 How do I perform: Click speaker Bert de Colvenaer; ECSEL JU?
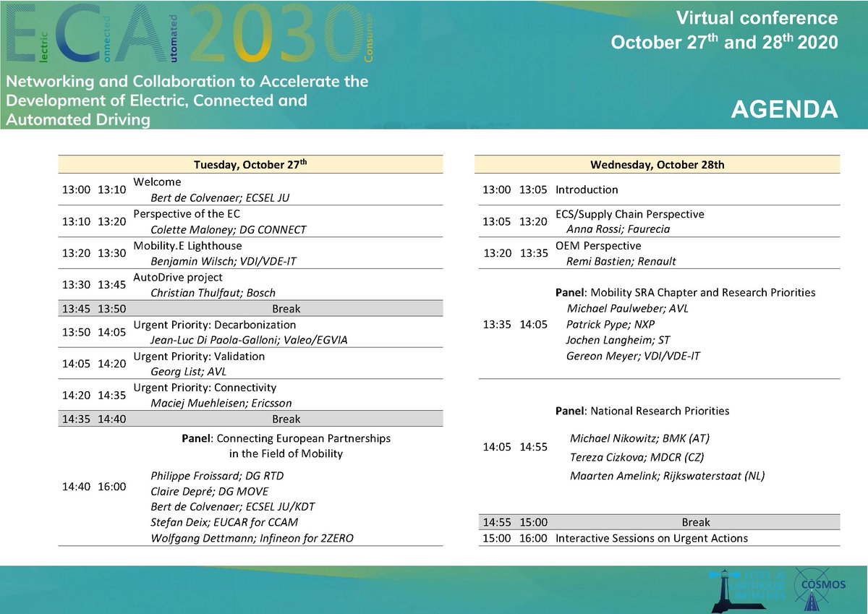pos(218,197)
